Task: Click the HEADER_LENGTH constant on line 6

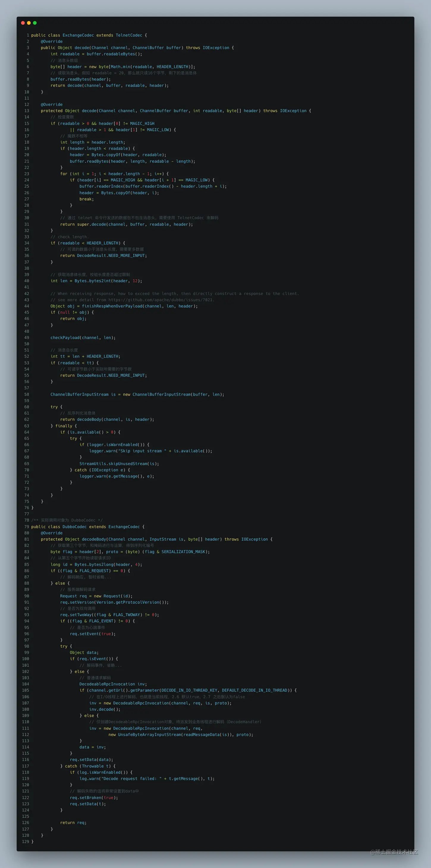Action: pos(172,67)
